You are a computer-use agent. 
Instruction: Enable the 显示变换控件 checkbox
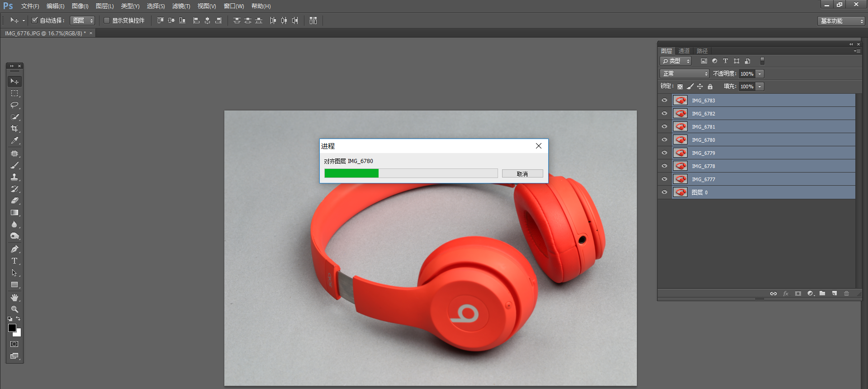click(x=107, y=20)
